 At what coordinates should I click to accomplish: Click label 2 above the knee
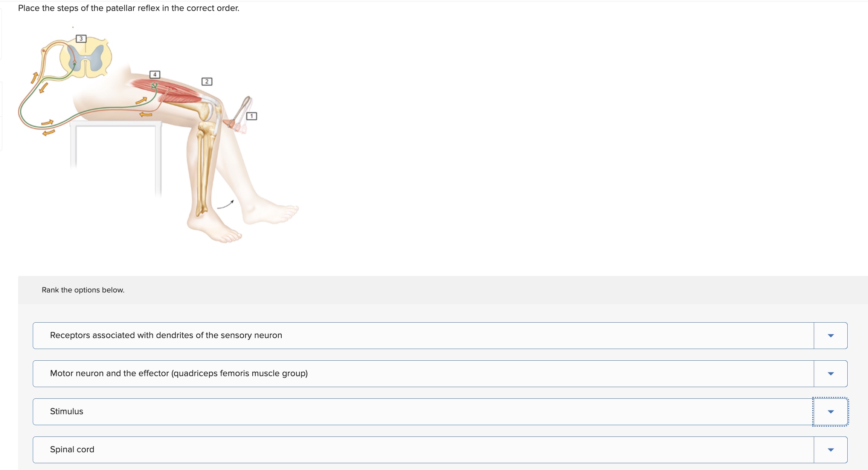pyautogui.click(x=207, y=81)
